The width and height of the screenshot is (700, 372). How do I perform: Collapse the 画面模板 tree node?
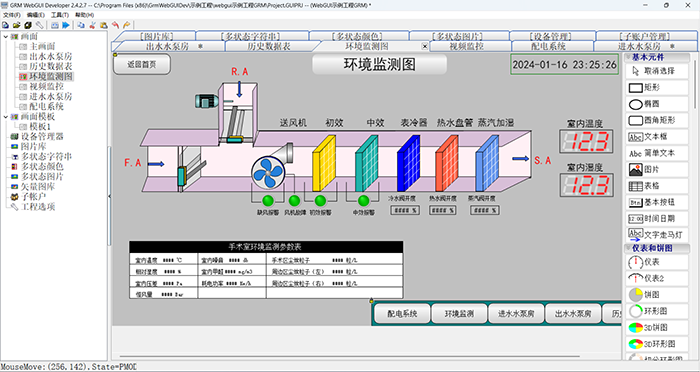coord(5,117)
